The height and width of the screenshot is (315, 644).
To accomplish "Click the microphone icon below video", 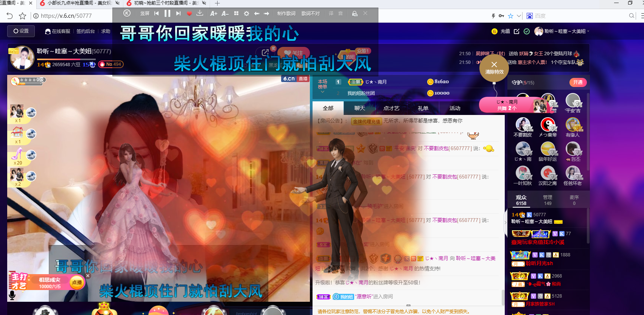I will tap(12, 295).
